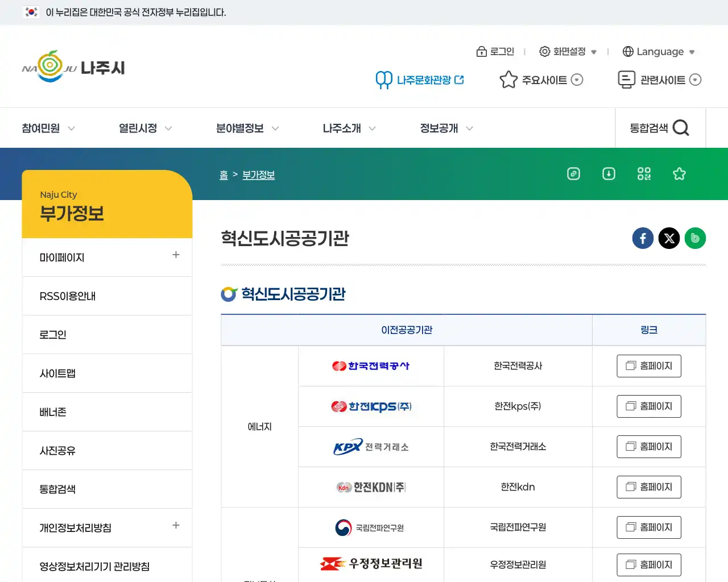Click the 통합검색 magnifier icon
Viewport: 728px width, 582px height.
tap(681, 128)
